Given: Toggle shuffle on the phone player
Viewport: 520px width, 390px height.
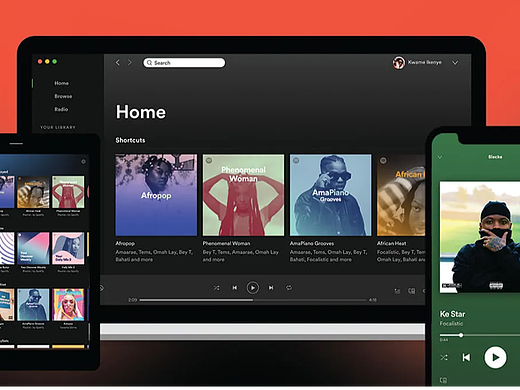Looking at the screenshot, I should pyautogui.click(x=444, y=357).
